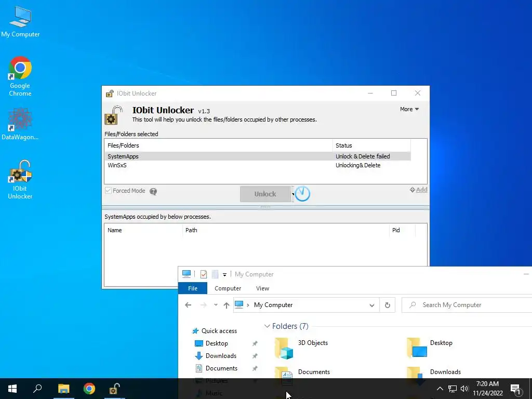532x399 pixels.
Task: Open the Computer ribbon tab
Action: tap(228, 288)
